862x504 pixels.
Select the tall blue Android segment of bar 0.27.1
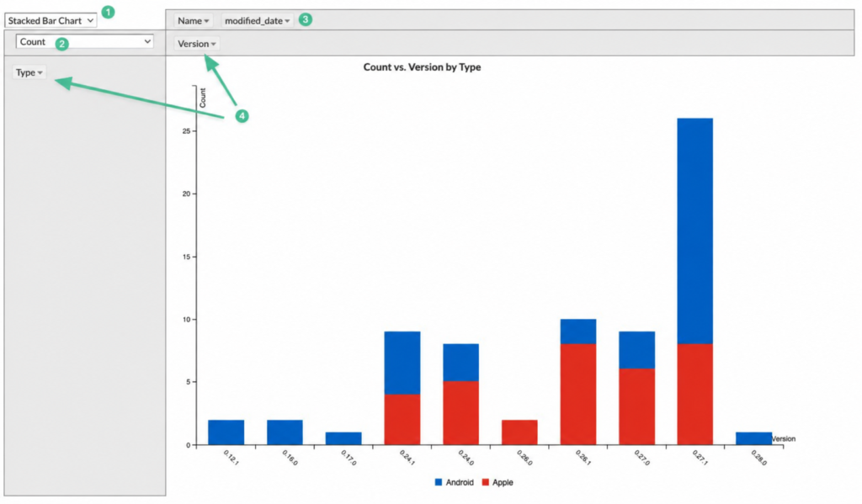pos(695,231)
